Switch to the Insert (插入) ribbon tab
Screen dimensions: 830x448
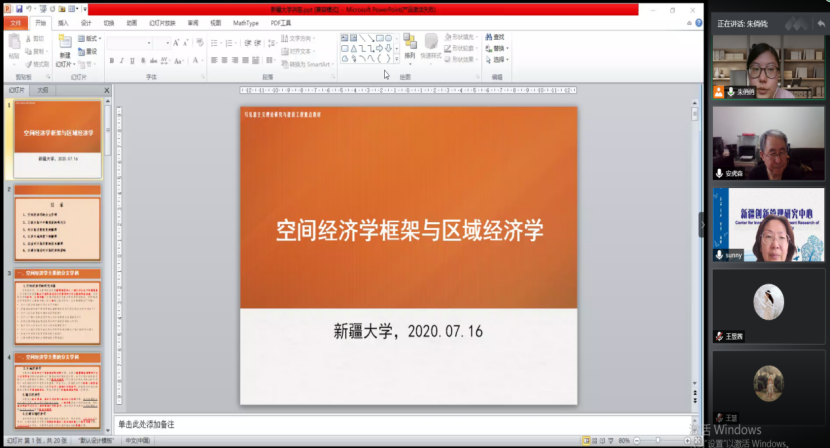[63, 23]
